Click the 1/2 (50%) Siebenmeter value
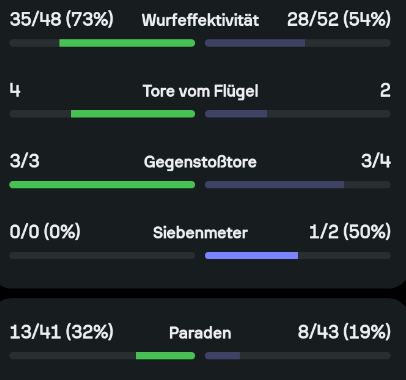The width and height of the screenshot is (406, 380). tap(350, 231)
